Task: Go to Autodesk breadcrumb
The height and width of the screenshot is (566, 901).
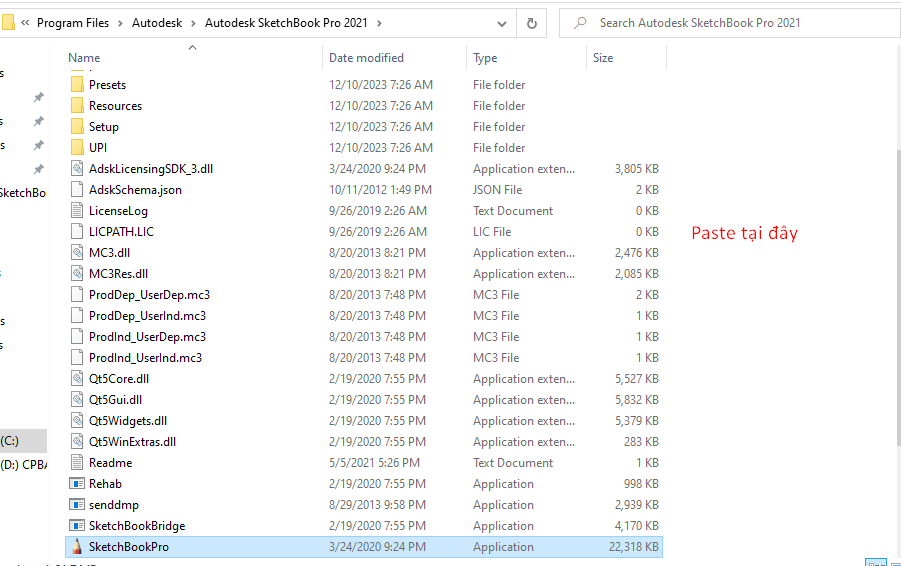Action: [x=157, y=23]
